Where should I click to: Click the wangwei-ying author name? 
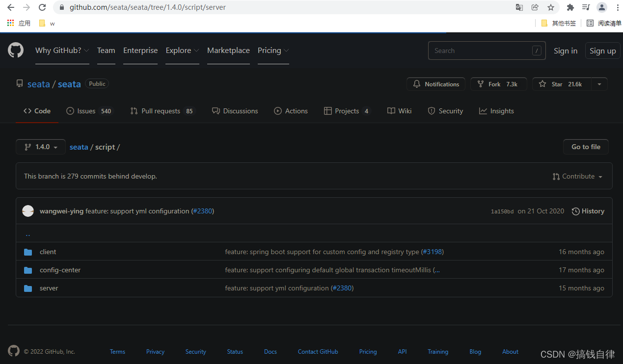tap(61, 211)
